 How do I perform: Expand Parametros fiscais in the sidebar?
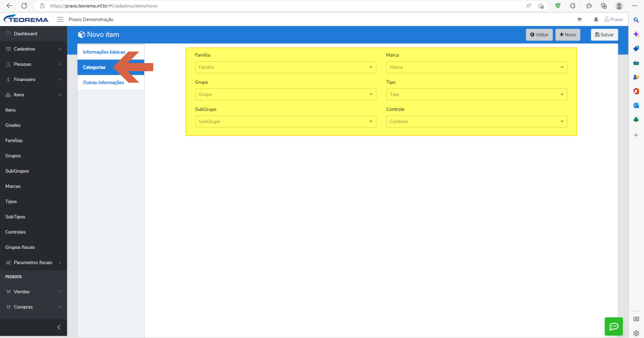pos(33,262)
